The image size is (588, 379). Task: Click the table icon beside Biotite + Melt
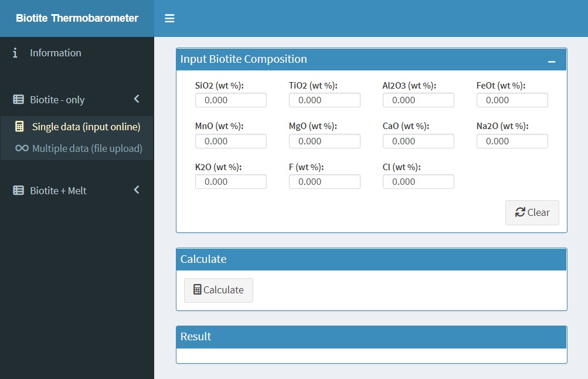(19, 191)
